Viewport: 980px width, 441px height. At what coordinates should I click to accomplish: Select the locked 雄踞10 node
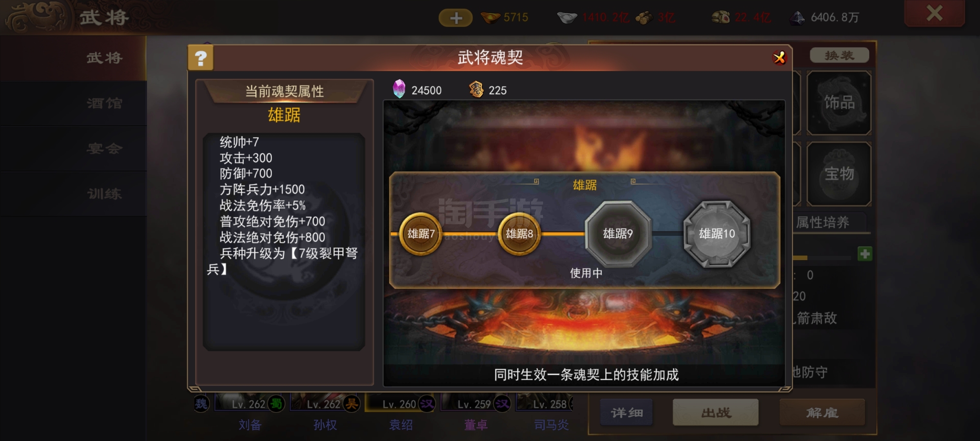pyautogui.click(x=717, y=234)
